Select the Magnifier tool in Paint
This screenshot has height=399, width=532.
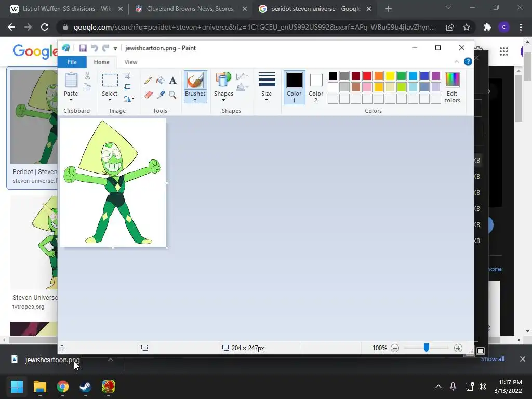pyautogui.click(x=172, y=95)
